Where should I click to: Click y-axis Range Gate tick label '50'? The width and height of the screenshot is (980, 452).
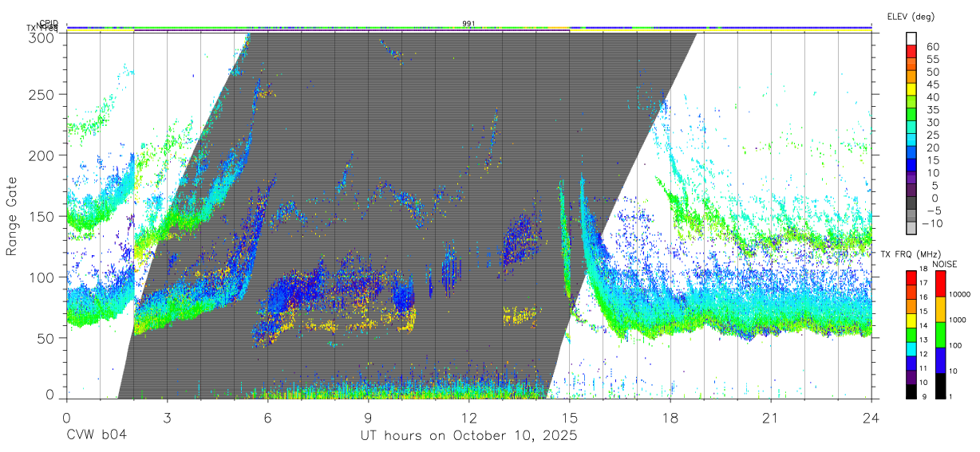tap(45, 338)
